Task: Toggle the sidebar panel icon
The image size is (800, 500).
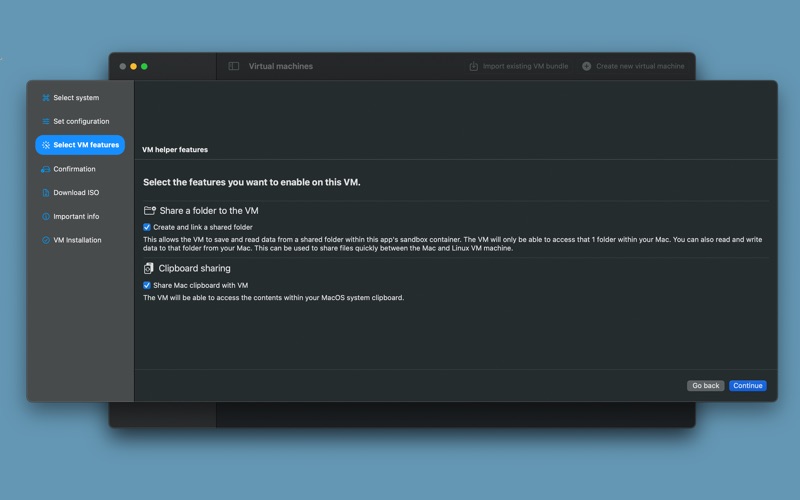Action: 234,66
